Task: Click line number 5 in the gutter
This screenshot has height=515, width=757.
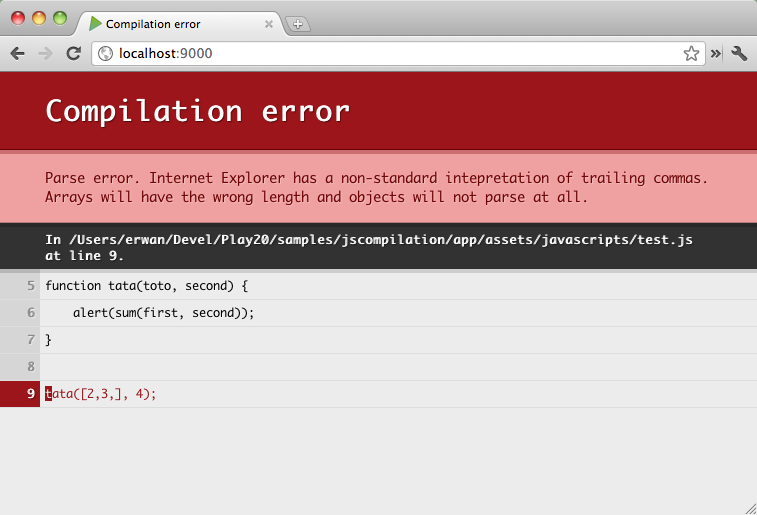Action: coord(31,286)
